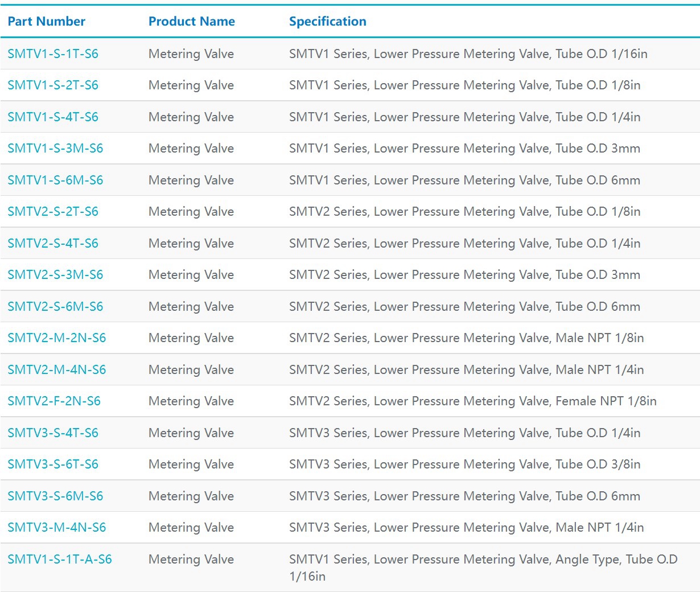Screen dimensions: 700x592
Task: Click the Product Name column header
Action: pos(192,22)
